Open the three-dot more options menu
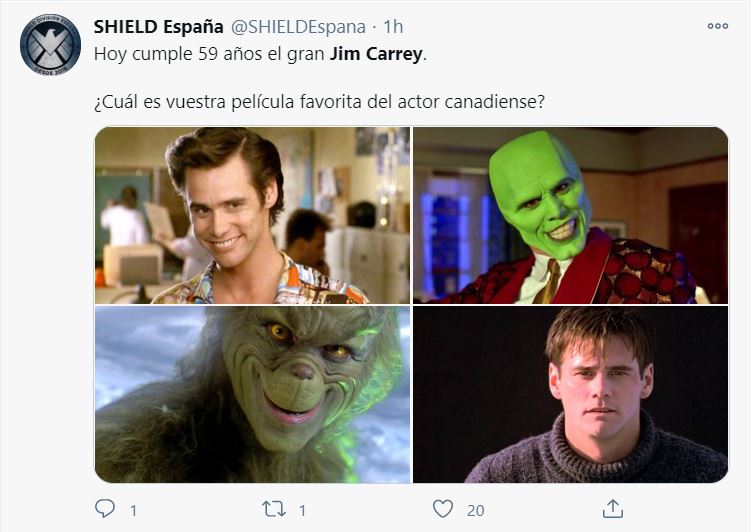 717,26
